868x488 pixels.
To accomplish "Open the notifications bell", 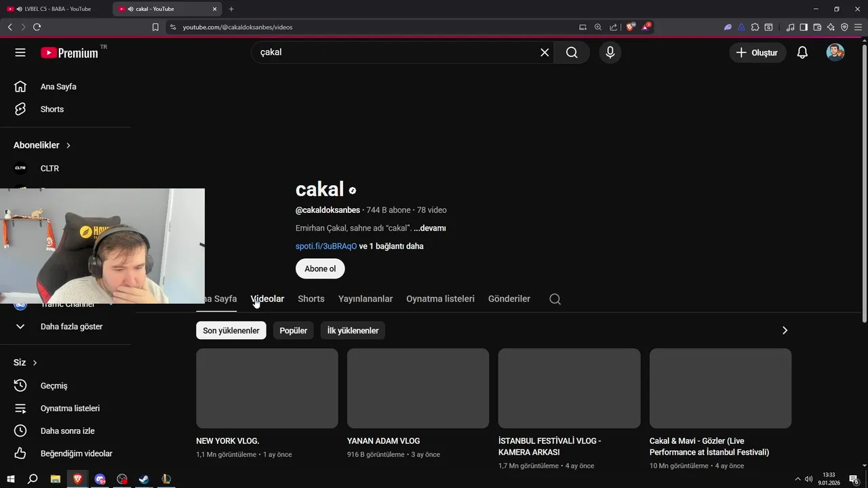I will point(802,52).
